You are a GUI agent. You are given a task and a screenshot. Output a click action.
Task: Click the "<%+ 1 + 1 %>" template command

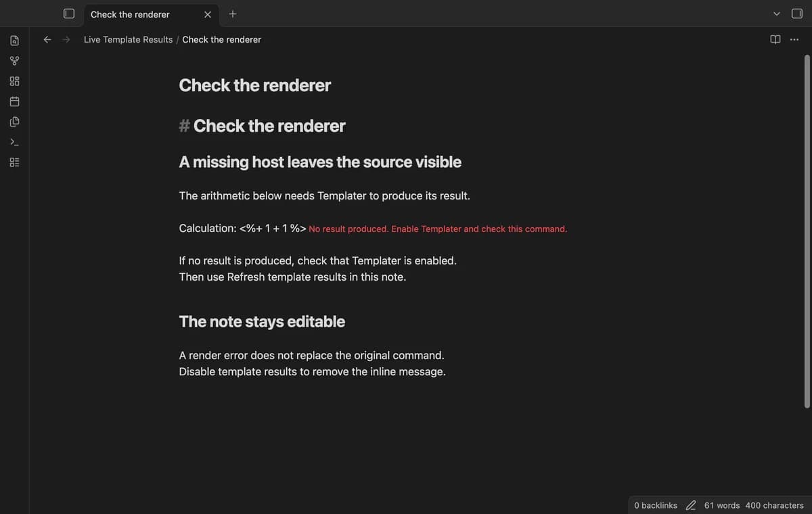[273, 229]
